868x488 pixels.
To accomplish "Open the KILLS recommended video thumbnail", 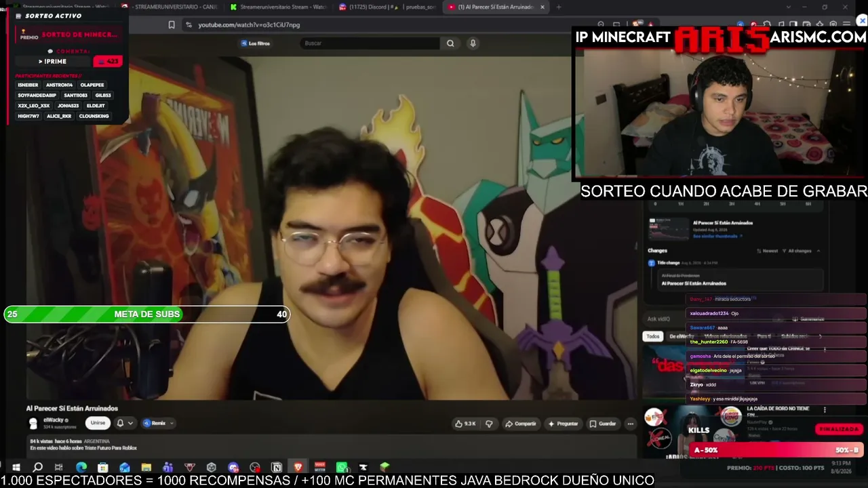I will (692, 431).
